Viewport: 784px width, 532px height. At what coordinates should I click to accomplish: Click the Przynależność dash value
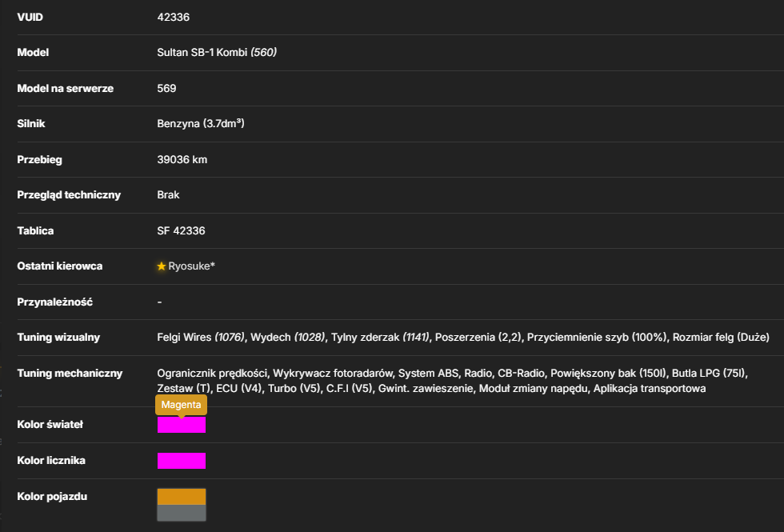point(159,302)
